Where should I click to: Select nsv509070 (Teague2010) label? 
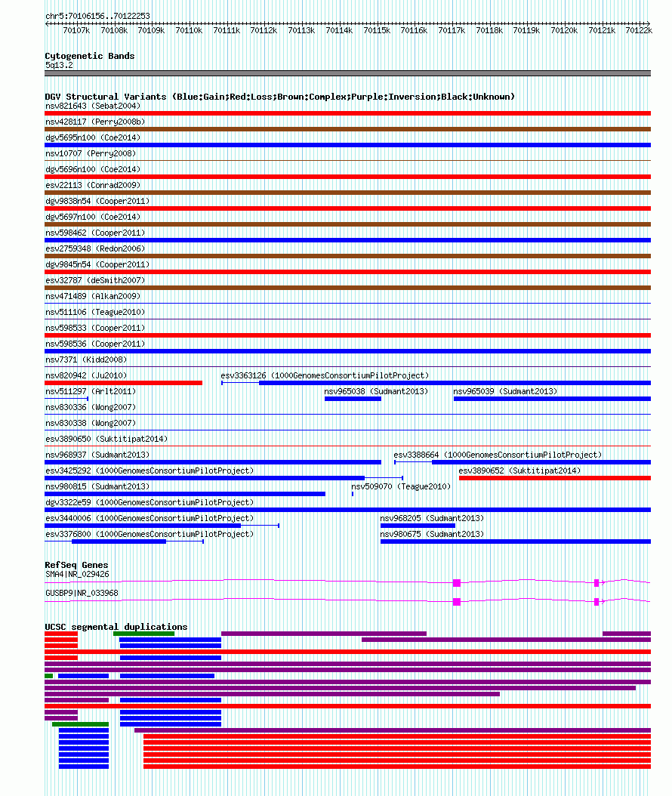point(401,486)
